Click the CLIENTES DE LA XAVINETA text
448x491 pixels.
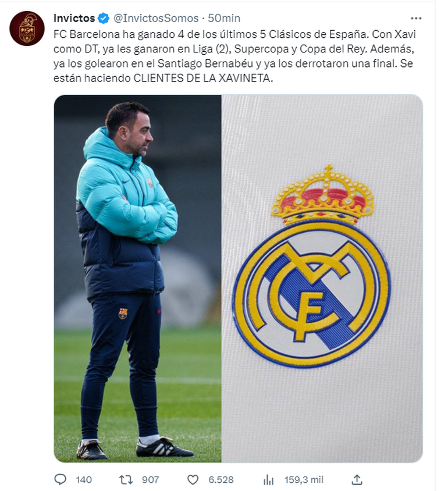click(x=203, y=79)
